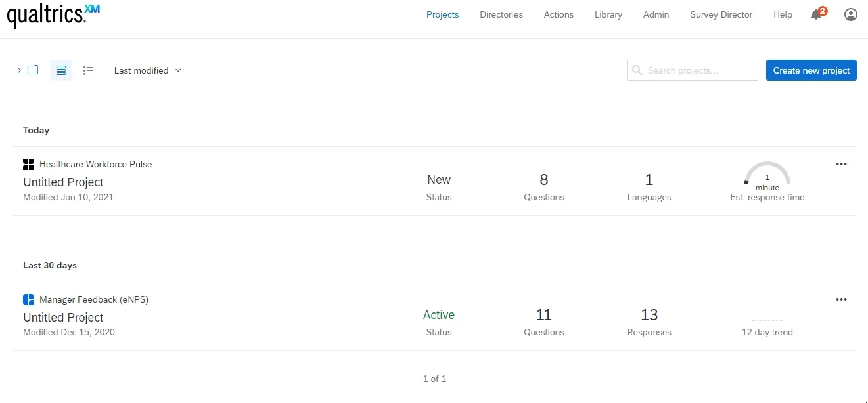This screenshot has height=403, width=868.
Task: Open the user account profile icon
Action: (x=851, y=14)
